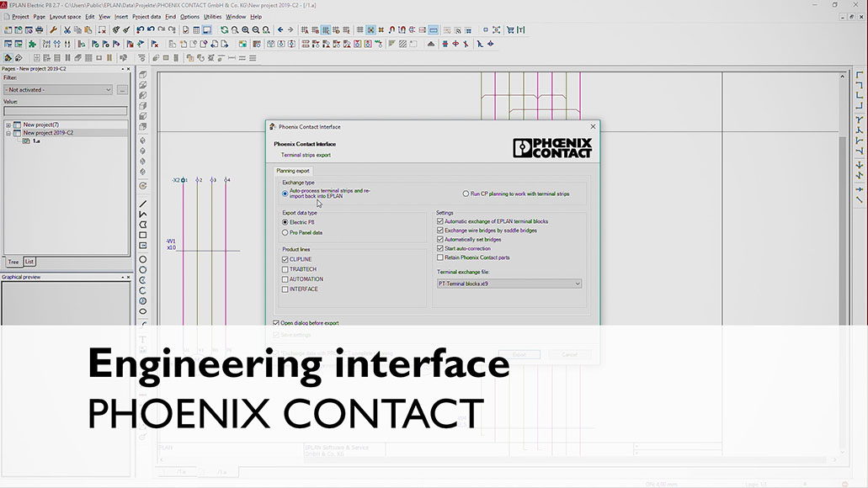Screen dimensions: 868x488
Task: Open the Help menu
Action: 256,17
